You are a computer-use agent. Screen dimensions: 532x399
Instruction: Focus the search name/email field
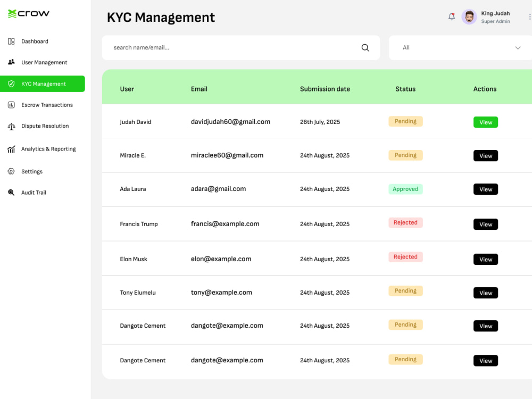(x=241, y=48)
